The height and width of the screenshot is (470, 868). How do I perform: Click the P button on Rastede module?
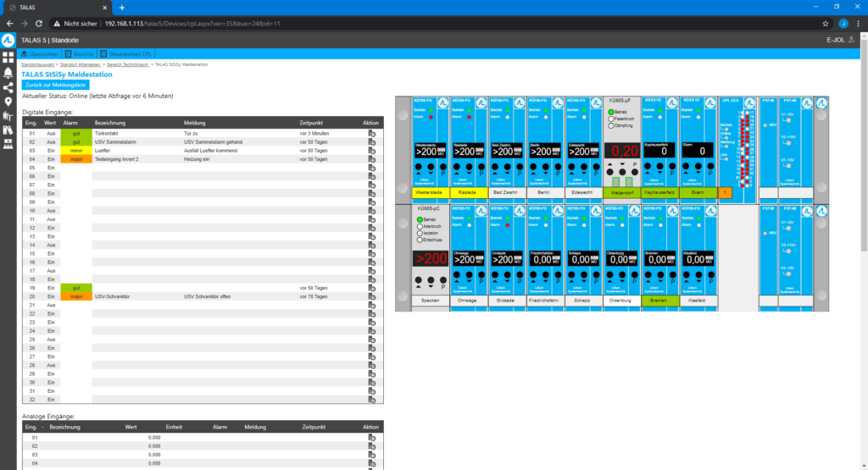click(x=481, y=168)
